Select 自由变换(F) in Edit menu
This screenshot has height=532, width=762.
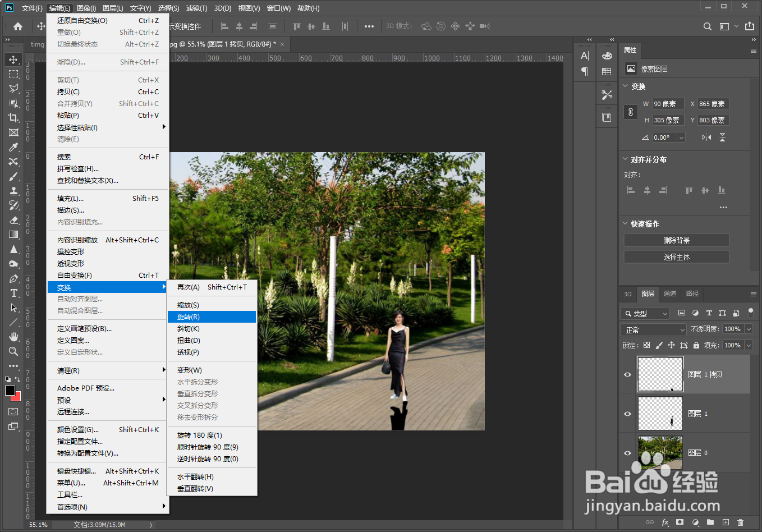coord(108,276)
